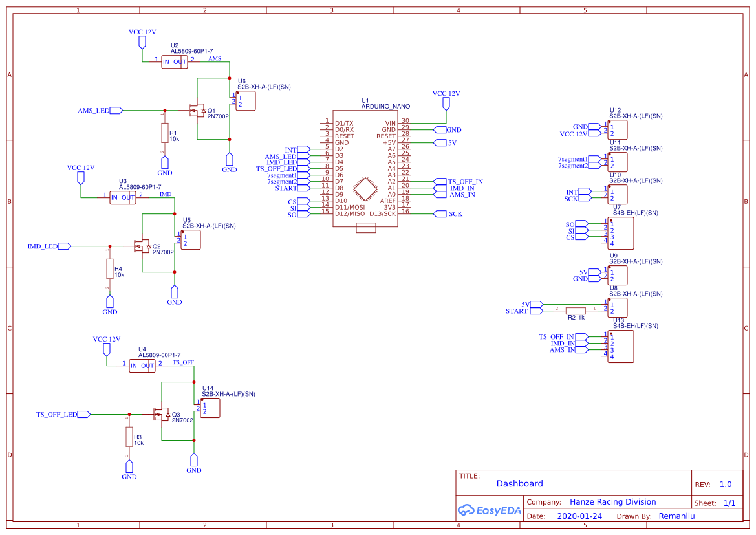Select the U7 four-pin S4B-EH connector
Screen dimensions: 756x535
(x=621, y=233)
